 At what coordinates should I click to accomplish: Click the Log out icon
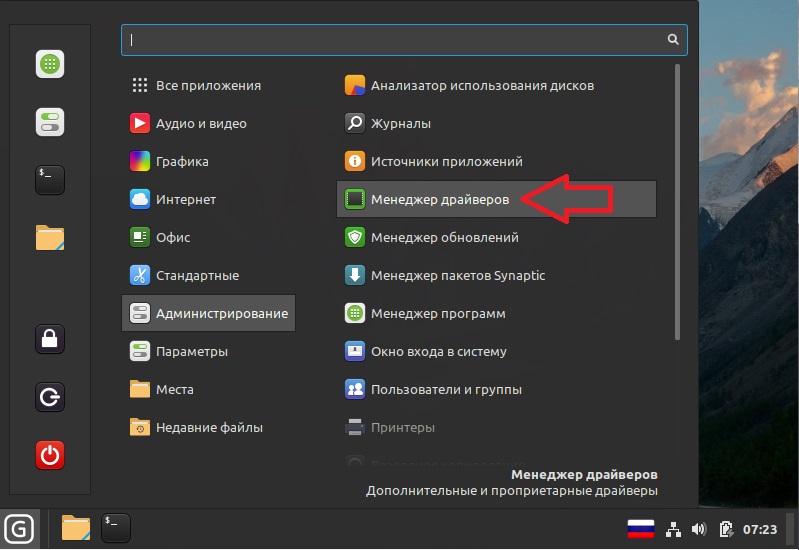(50, 397)
